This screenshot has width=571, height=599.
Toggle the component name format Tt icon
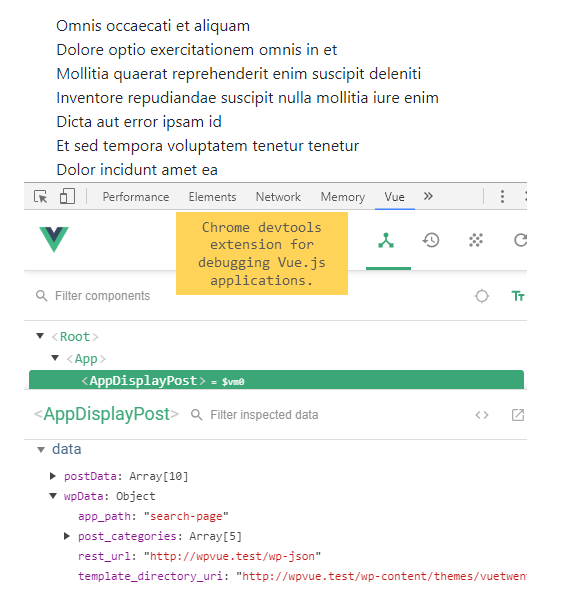pos(518,296)
